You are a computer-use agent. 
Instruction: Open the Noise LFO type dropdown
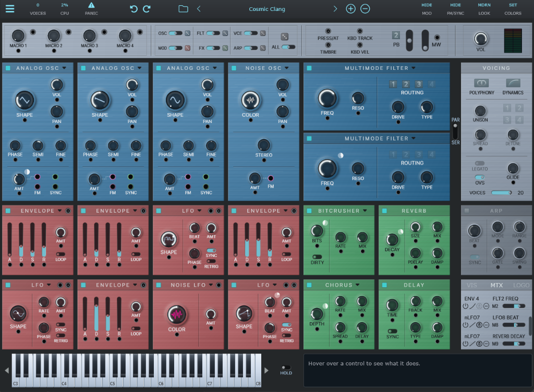coord(211,285)
